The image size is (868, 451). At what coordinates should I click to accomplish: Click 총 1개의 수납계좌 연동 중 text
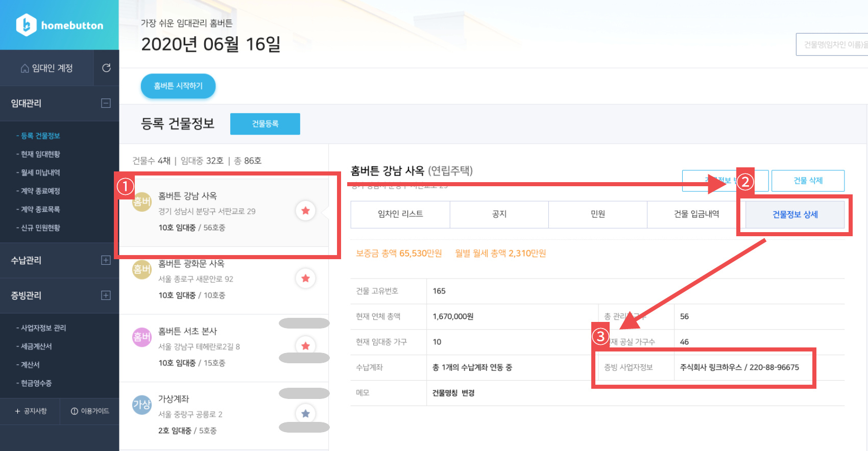(x=472, y=367)
